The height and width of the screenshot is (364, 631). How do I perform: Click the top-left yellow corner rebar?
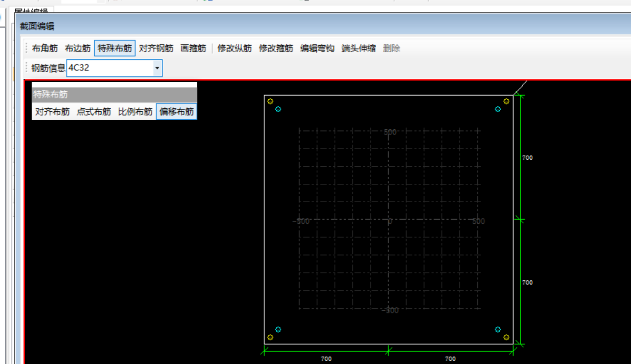pos(270,101)
